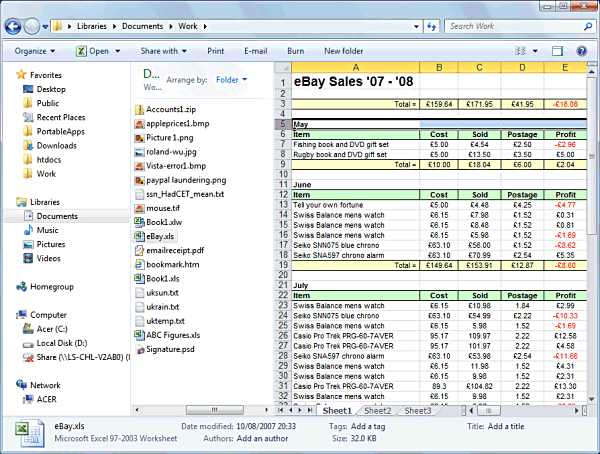Click the Videos library icon
Viewport: 600px width, 454px height.
28,258
